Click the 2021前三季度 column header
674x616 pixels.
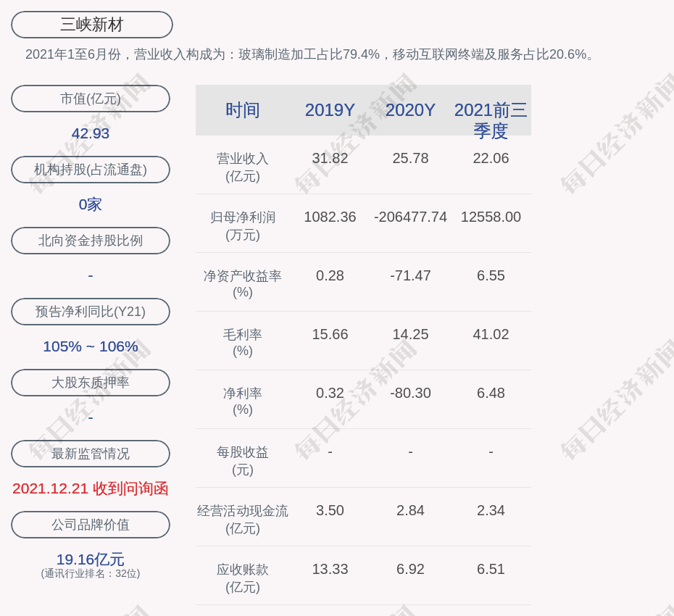[491, 120]
